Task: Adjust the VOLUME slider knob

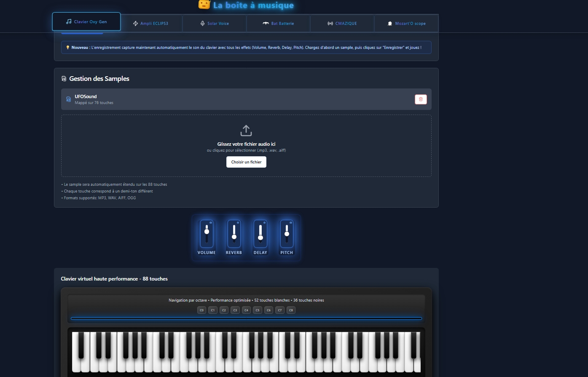Action: tap(207, 232)
